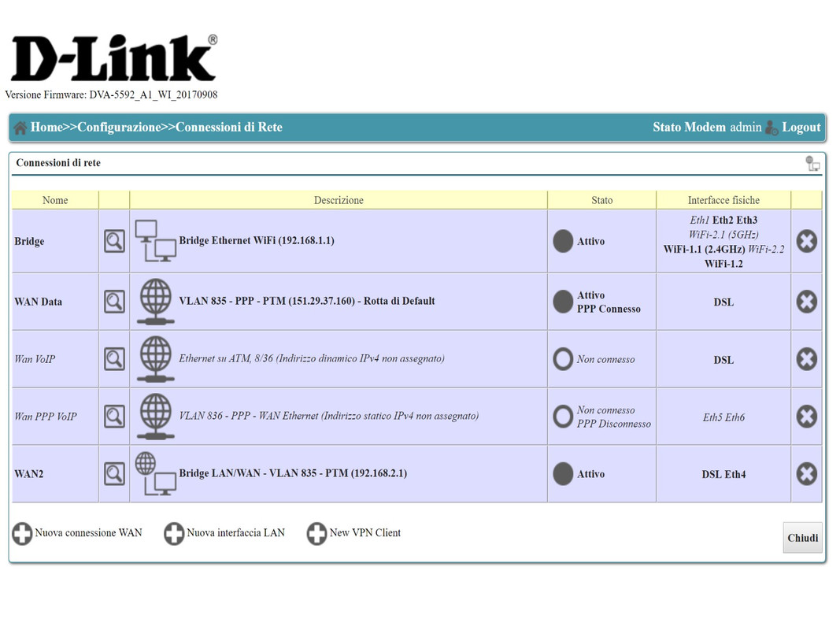Click the Bridge LAN/WAN globe-computer icon
Image resolution: width=840 pixels, height=630 pixels.
coord(155,473)
